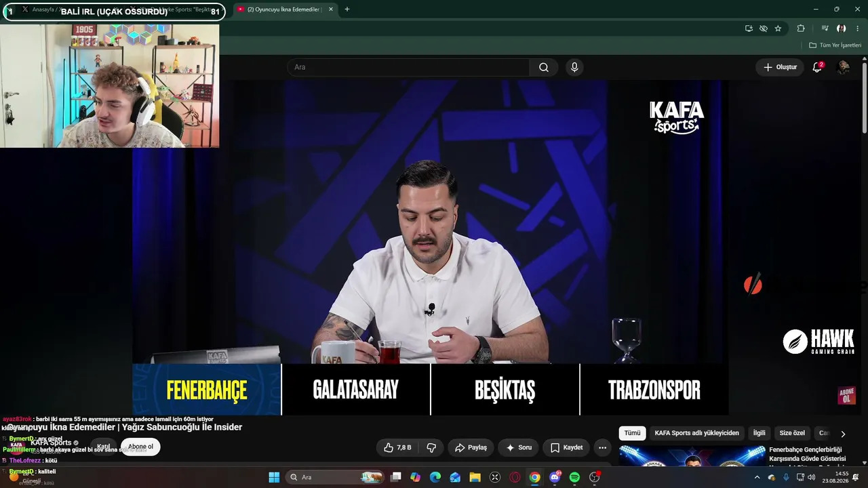Click the YouTube search magnifier button
This screenshot has width=868, height=488.
[x=544, y=67]
